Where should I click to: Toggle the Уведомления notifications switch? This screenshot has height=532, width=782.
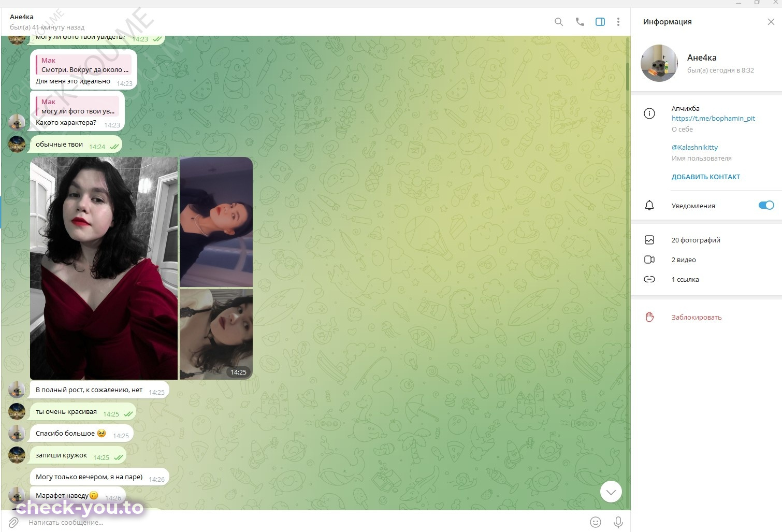[766, 205]
